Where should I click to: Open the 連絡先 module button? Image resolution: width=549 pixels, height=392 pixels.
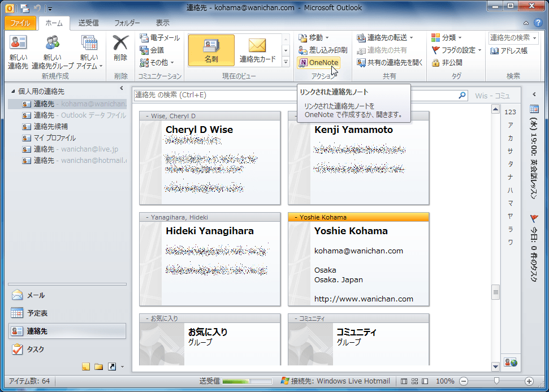click(67, 331)
